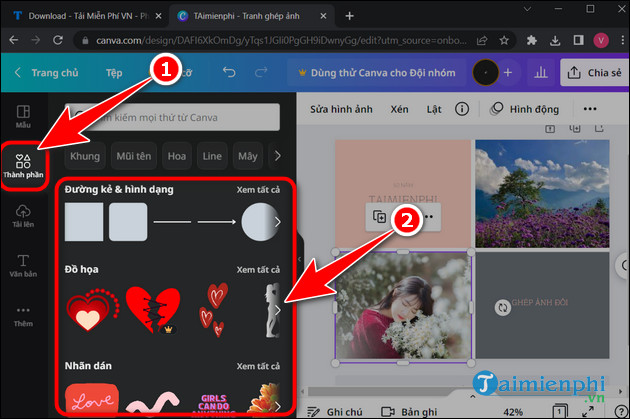Open Sửa hình ảnh edit image

point(341,109)
